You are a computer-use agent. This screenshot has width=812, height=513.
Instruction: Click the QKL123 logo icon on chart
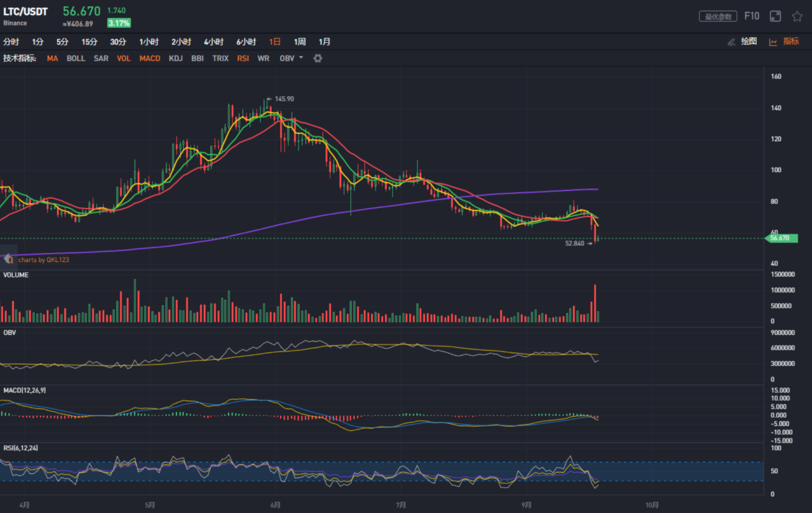coord(9,260)
